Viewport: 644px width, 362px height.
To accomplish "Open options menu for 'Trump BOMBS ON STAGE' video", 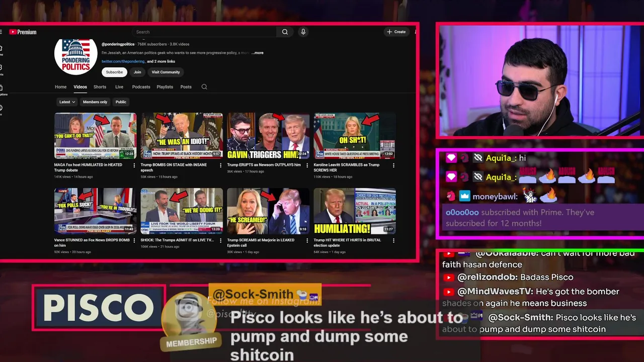I will click(220, 165).
